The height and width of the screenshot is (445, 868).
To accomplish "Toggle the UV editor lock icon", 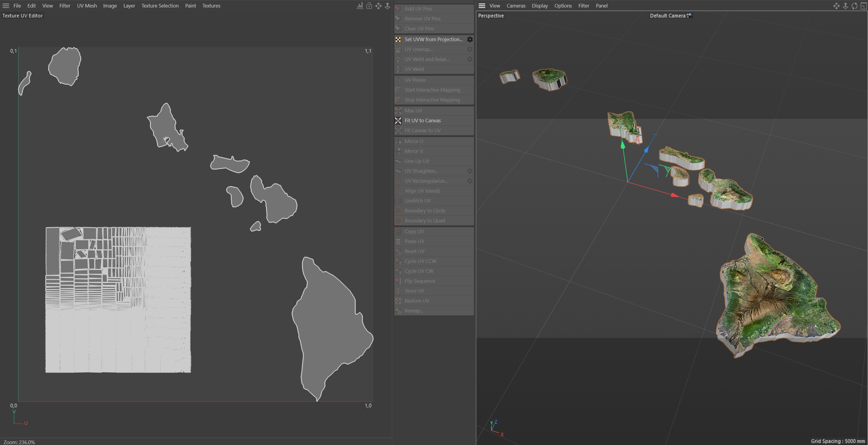I will (369, 6).
